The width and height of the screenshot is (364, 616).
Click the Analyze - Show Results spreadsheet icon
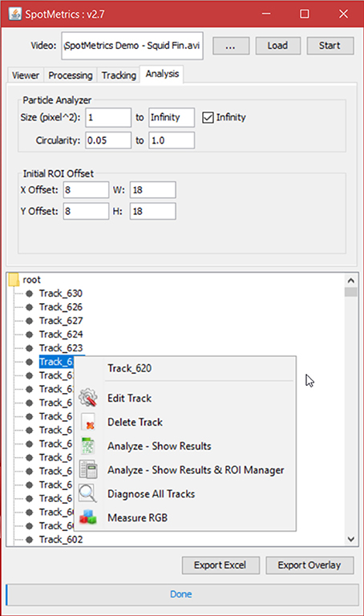(88, 446)
